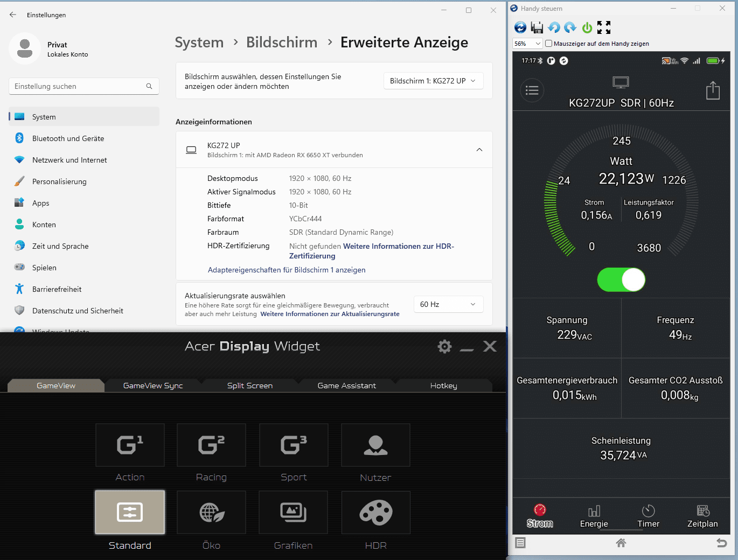The image size is (738, 560).
Task: Open the Bildschirm 1: KG272 UP dropdown
Action: click(433, 81)
